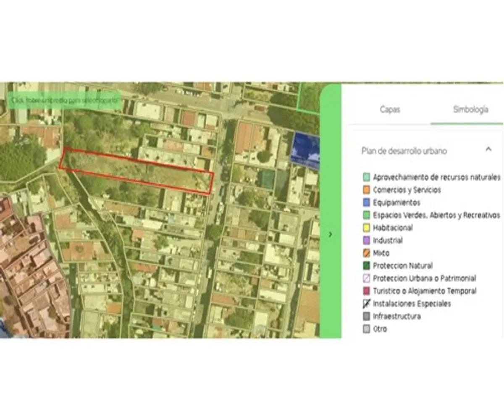Select the Mixto hatched legend icon
This screenshot has width=504, height=420.
tap(366, 253)
